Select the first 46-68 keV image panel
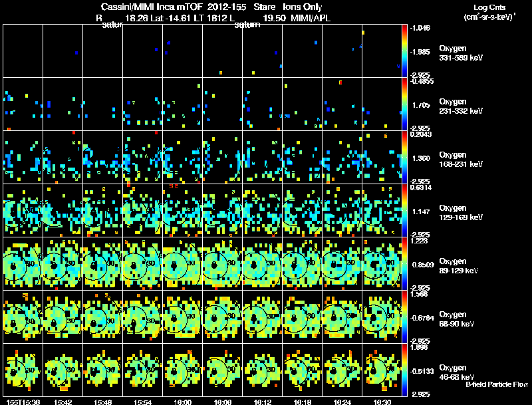The height and width of the screenshot is (405, 532). coord(23,370)
